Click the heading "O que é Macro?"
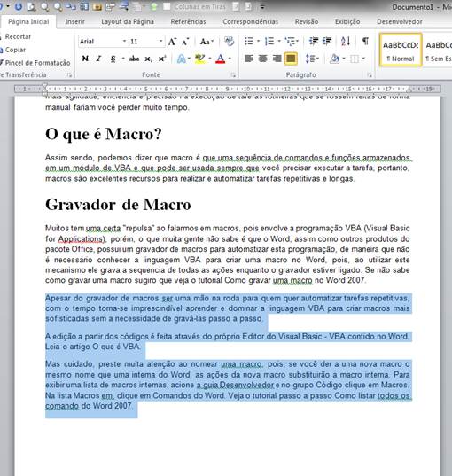The image size is (452, 476). [x=104, y=134]
